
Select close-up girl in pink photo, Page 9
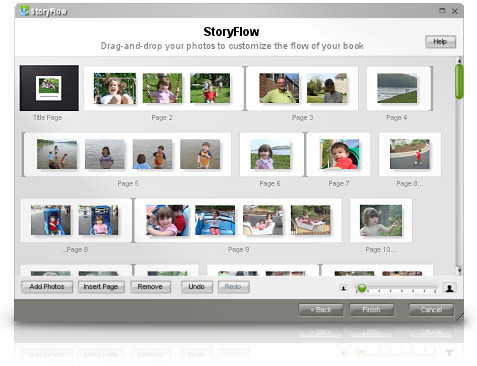click(x=167, y=220)
